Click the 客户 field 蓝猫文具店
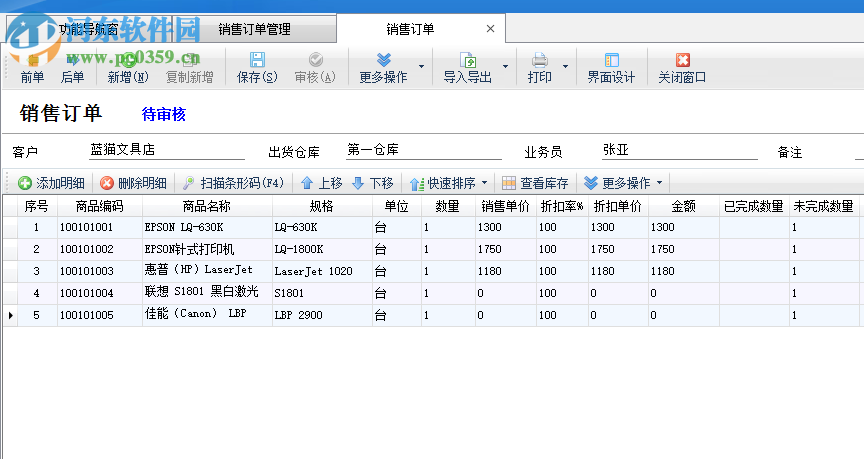 coord(166,150)
